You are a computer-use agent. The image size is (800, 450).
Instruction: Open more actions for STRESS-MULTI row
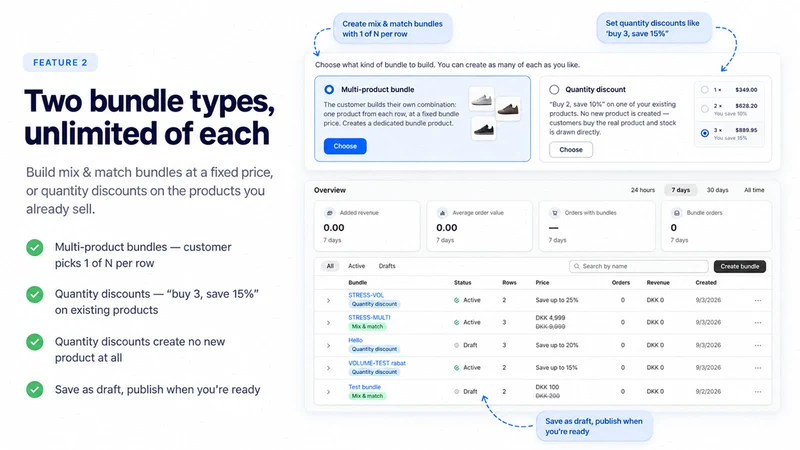758,322
